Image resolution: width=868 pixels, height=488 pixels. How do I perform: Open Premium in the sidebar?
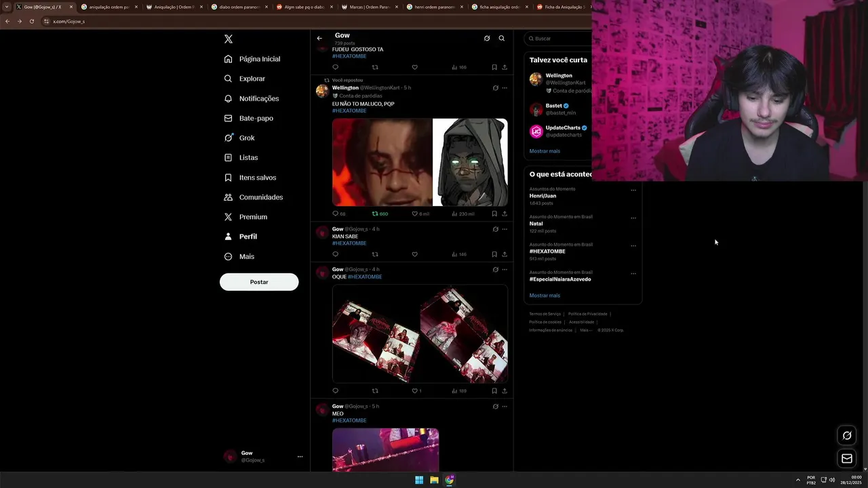click(245, 217)
